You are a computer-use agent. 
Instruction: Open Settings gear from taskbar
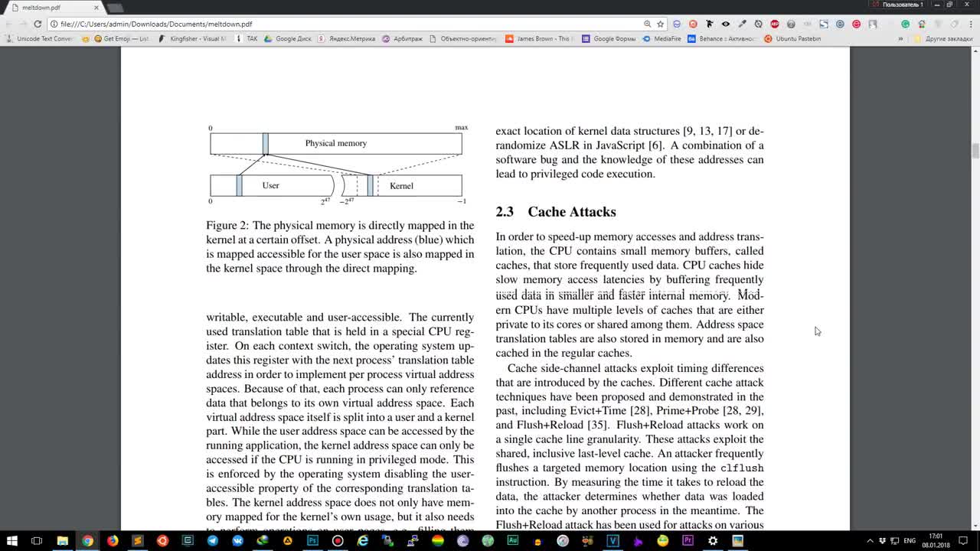(x=713, y=540)
